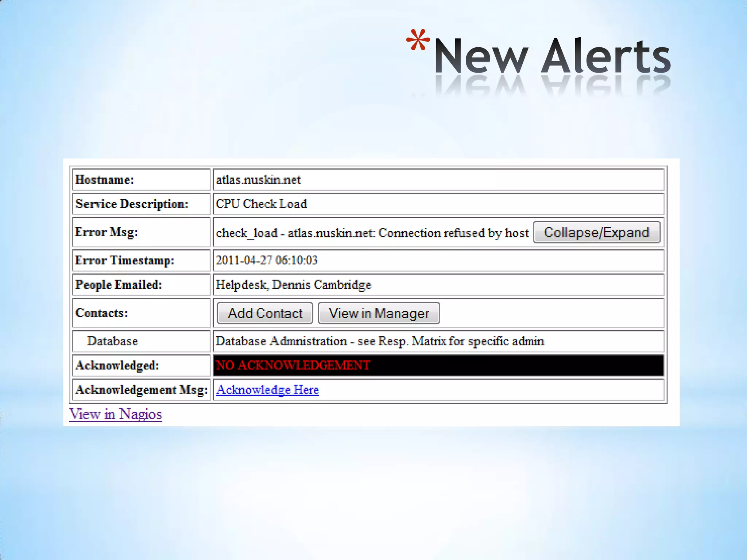Click the Database row label

[113, 341]
